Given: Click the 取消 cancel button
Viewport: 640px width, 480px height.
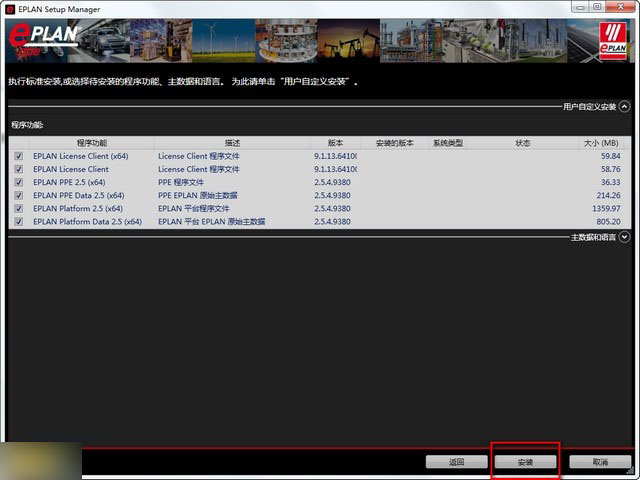Looking at the screenshot, I should (600, 462).
